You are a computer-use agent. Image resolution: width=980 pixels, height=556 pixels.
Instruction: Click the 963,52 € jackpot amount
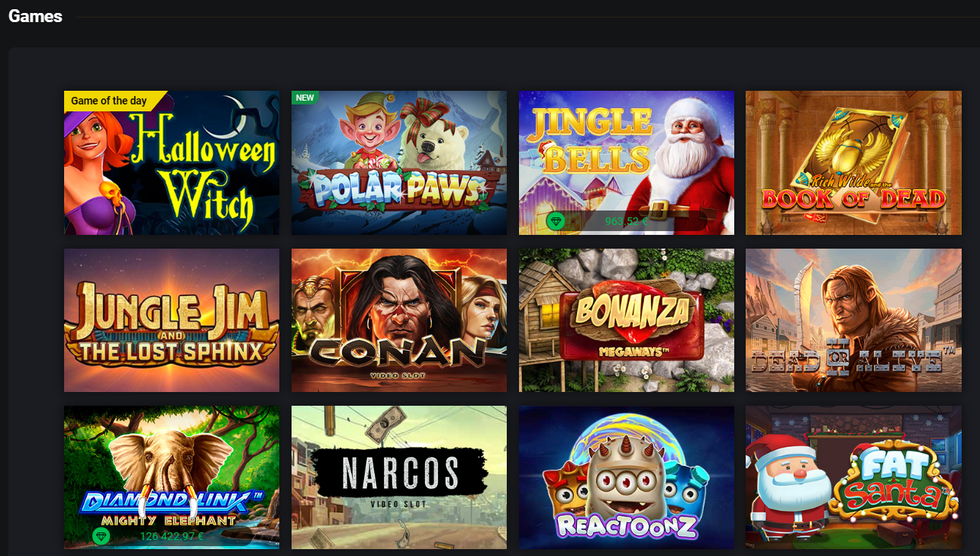pos(626,221)
